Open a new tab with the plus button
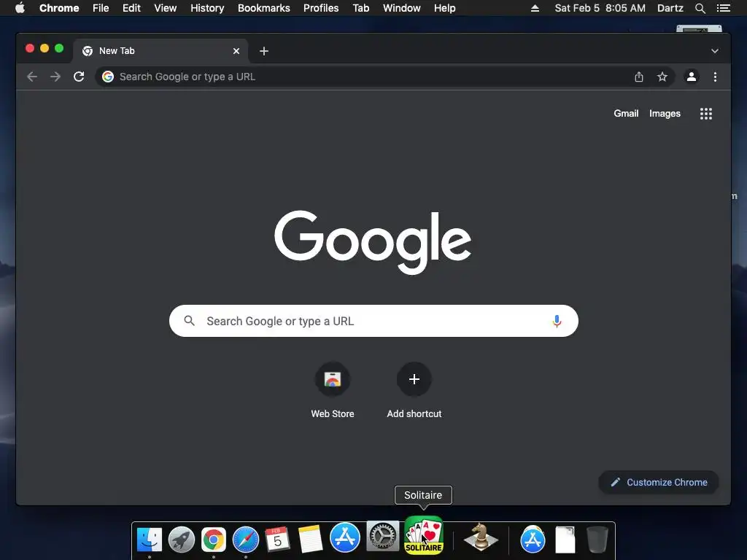Screen dimensions: 747x560 [x=264, y=51]
